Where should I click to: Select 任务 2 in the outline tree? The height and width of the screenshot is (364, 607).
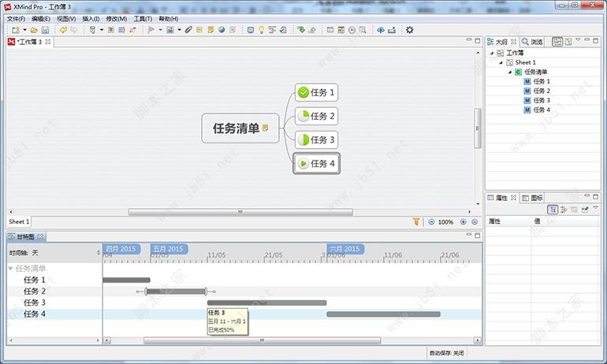coord(542,91)
